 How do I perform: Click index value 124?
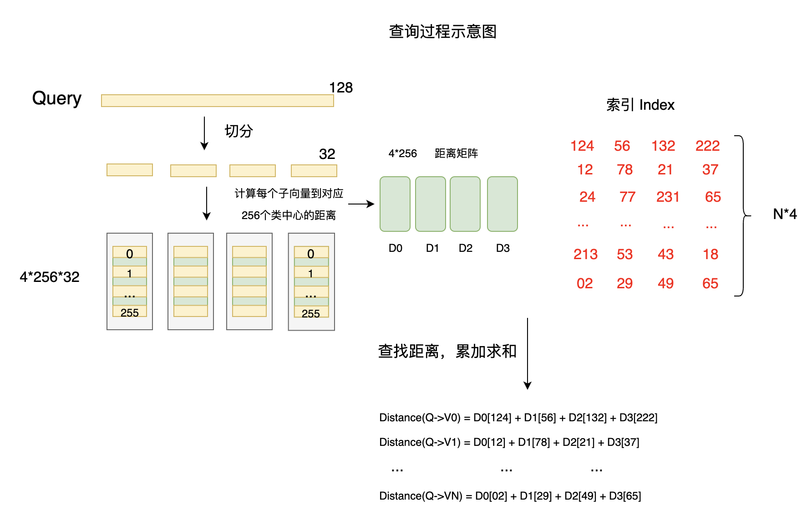click(582, 146)
